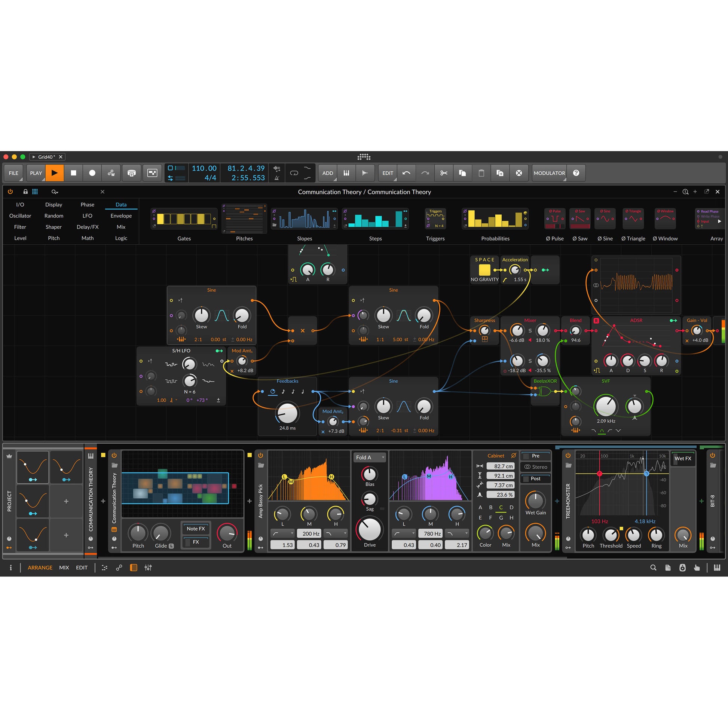Viewport: 728px width, 728px height.
Task: Click the search magnifier in footer
Action: (653, 568)
